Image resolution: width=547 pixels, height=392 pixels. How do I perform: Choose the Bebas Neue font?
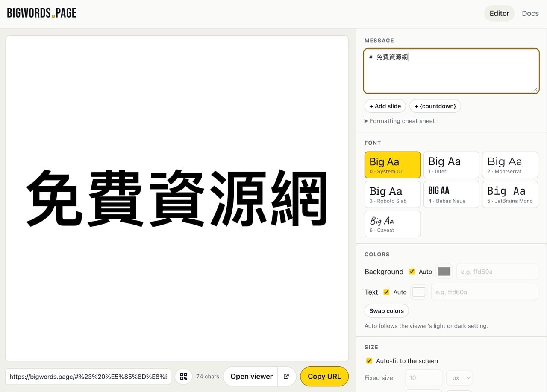click(451, 194)
